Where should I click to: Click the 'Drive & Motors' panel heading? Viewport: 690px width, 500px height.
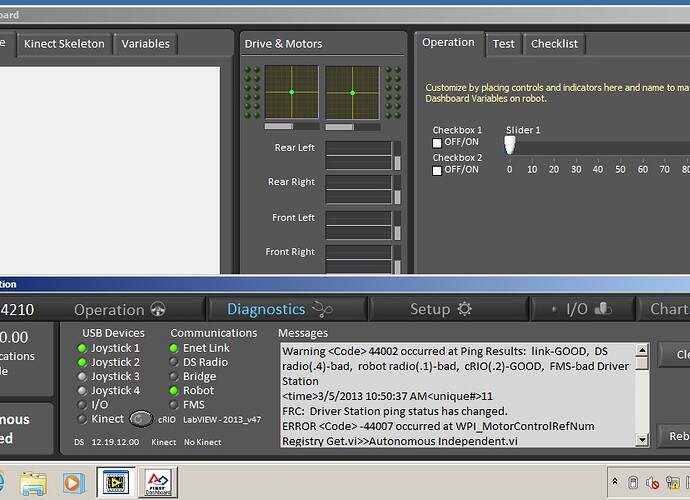[283, 44]
